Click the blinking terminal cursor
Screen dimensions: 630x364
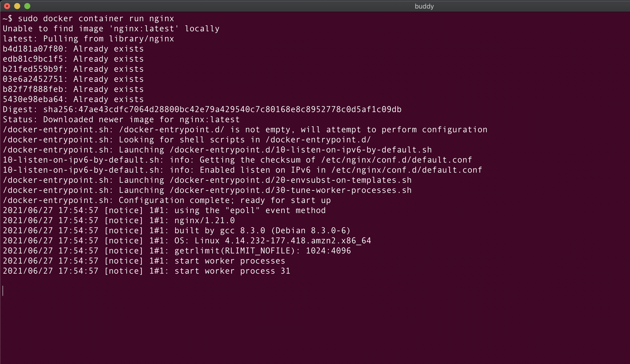4,290
